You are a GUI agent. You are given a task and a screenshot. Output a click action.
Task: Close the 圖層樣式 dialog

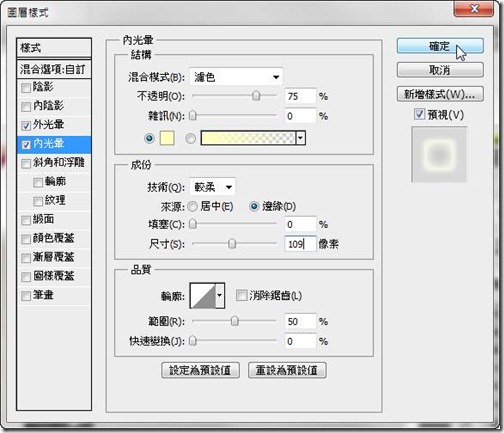pyautogui.click(x=474, y=8)
